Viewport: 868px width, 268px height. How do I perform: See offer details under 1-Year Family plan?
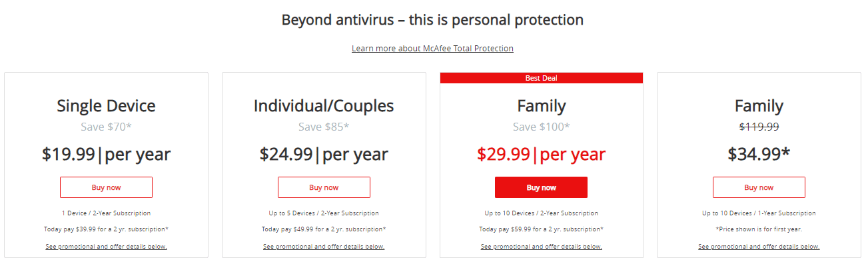(x=759, y=247)
